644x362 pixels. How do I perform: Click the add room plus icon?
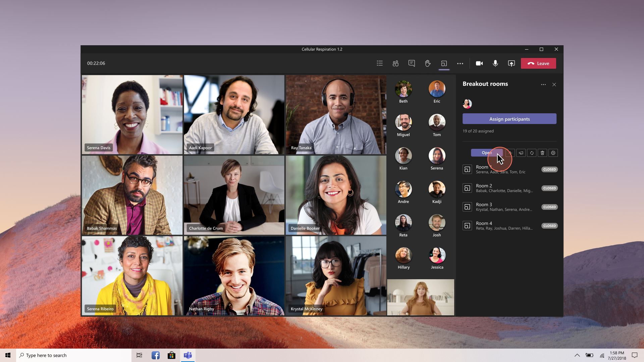coord(510,153)
